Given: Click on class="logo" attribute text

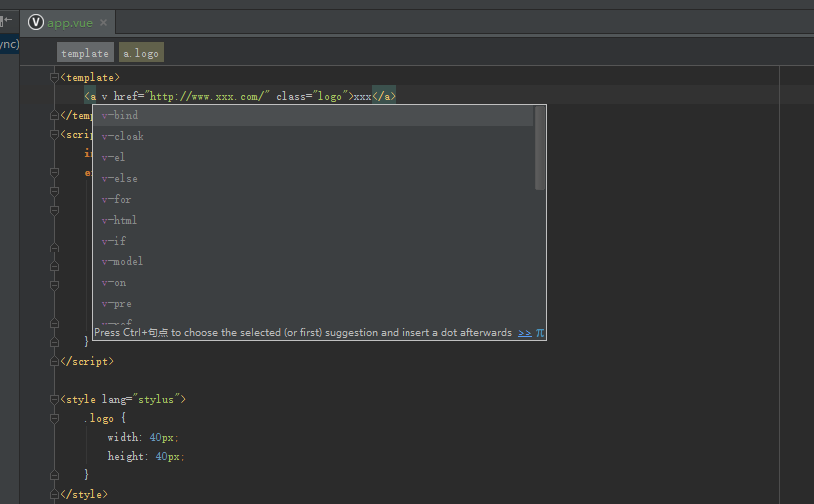Looking at the screenshot, I should tap(311, 96).
